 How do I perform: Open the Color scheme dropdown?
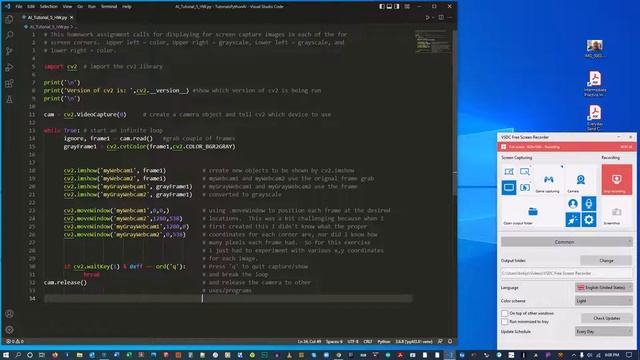click(603, 301)
